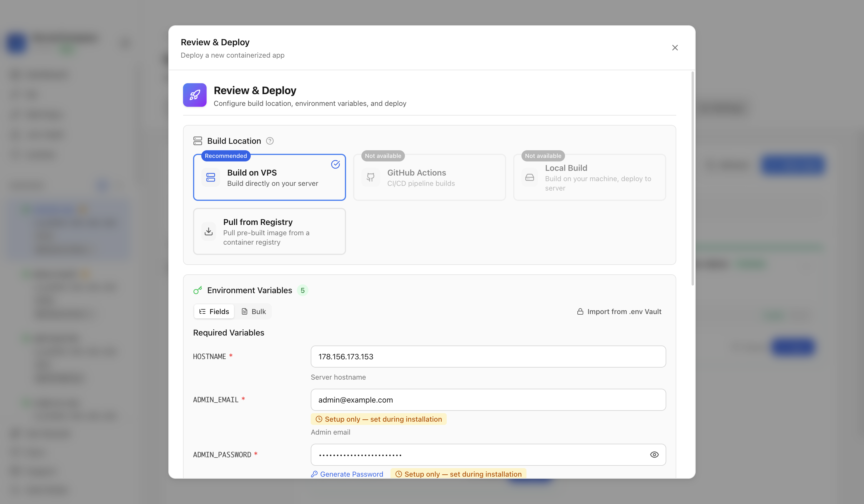Click the dialog's vertical scrollbar
Screen dimensions: 864x504
(x=692, y=178)
